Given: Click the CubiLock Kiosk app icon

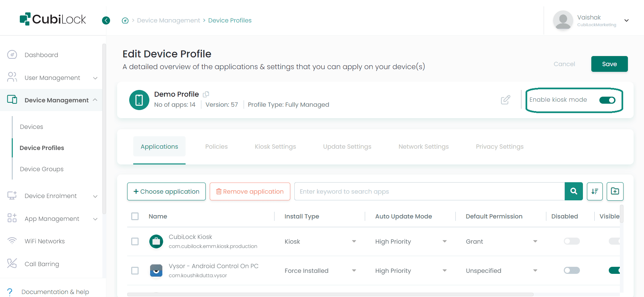Looking at the screenshot, I should point(156,241).
